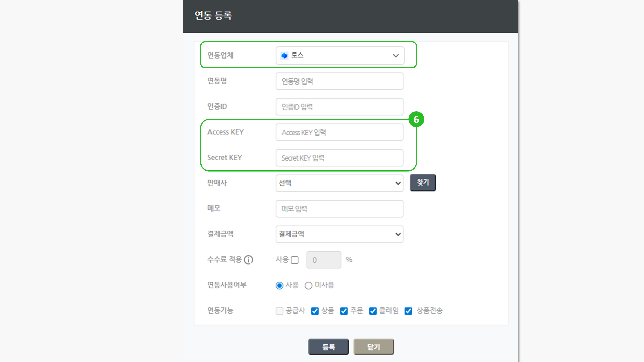Click the 닫기 button
The image size is (644, 362).
pos(374,347)
